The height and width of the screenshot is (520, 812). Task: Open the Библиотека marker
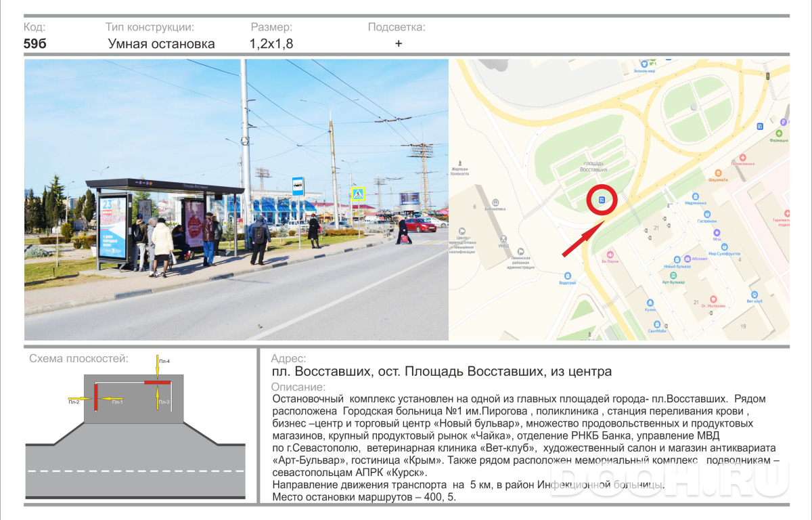pyautogui.click(x=496, y=202)
